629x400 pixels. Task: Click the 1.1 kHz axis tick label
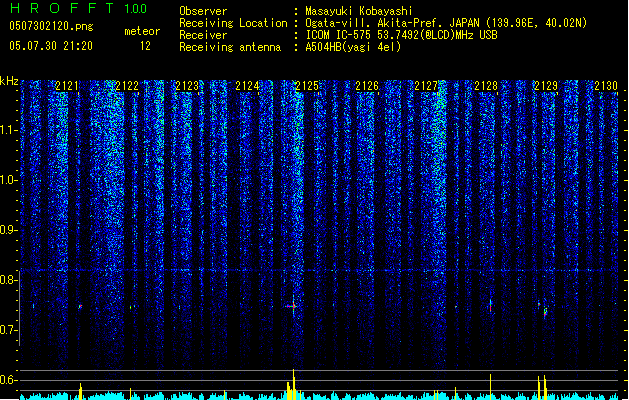[9, 130]
